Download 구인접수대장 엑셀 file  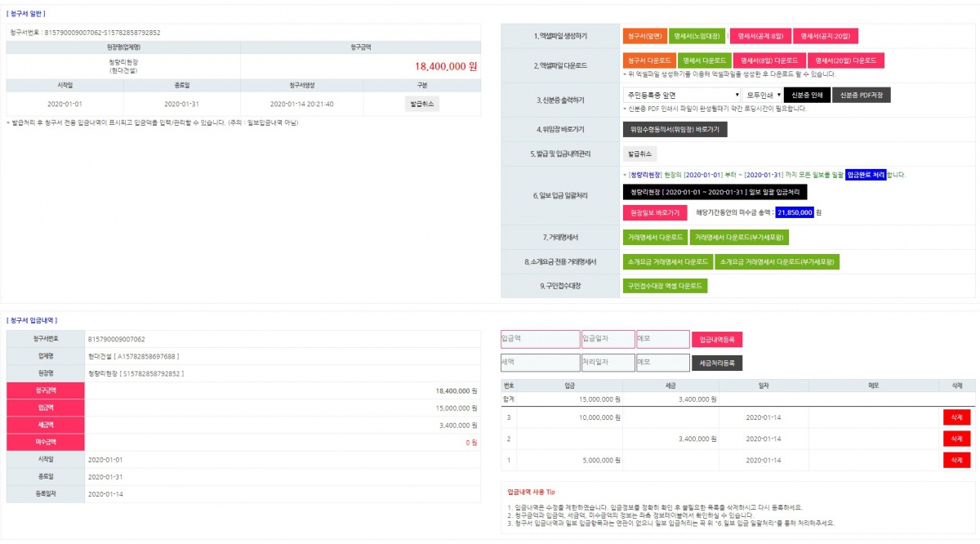665,286
